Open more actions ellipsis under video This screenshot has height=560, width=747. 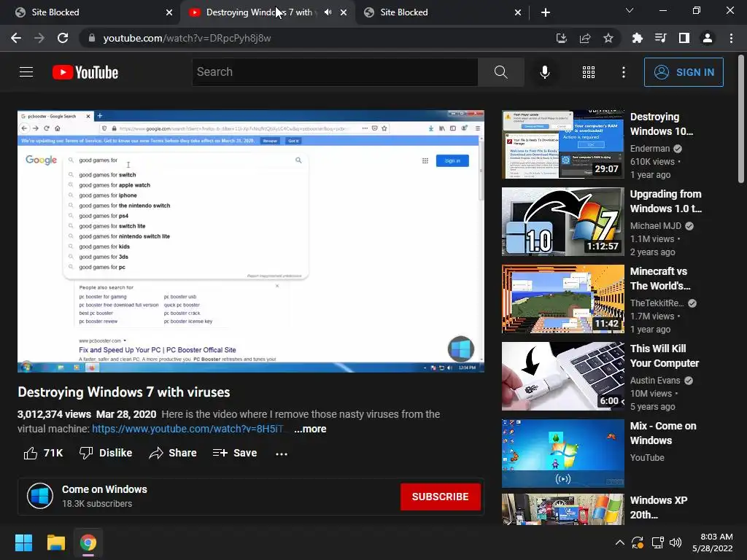pyautogui.click(x=282, y=454)
